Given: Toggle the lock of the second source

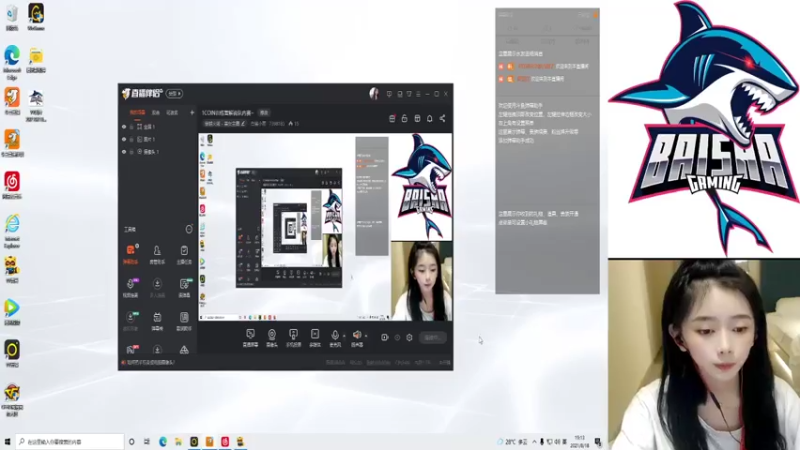Looking at the screenshot, I should tap(131, 139).
